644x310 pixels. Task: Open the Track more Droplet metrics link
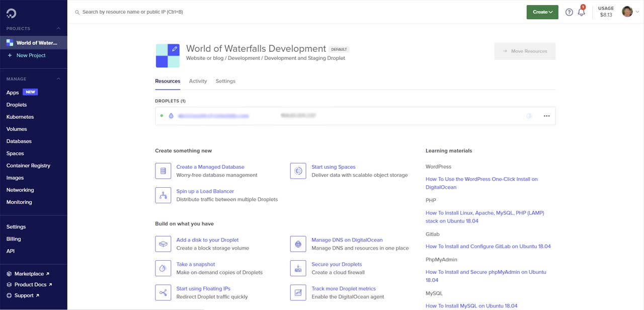tap(344, 289)
